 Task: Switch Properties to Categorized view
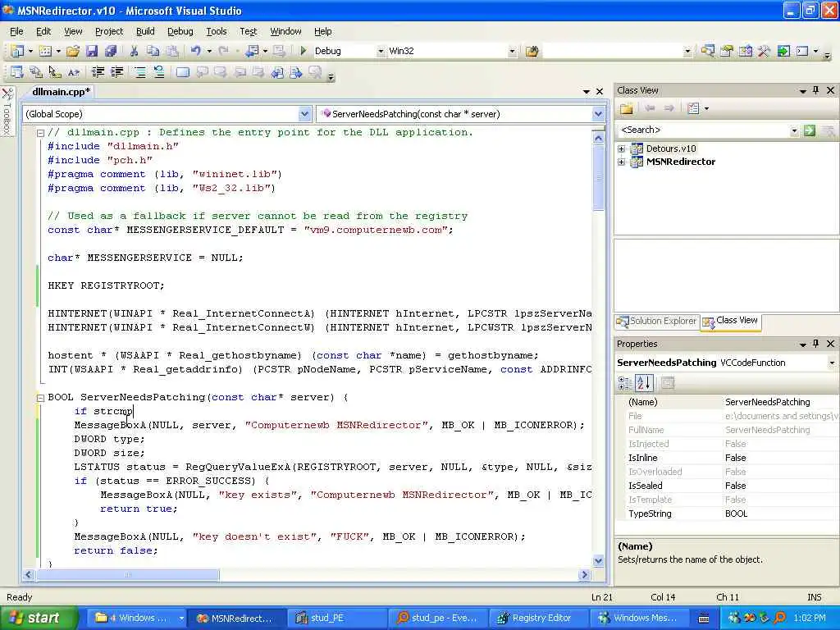pyautogui.click(x=624, y=383)
